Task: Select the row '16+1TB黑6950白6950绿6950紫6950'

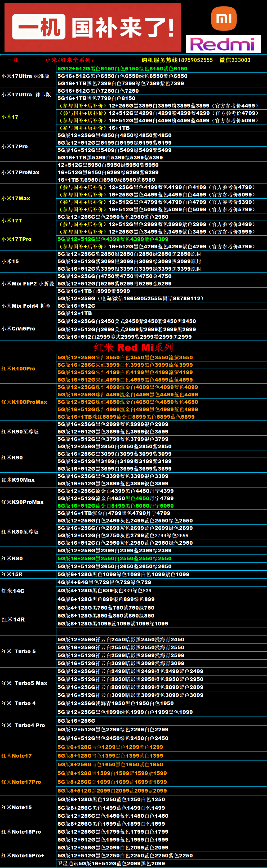Action: [162, 180]
